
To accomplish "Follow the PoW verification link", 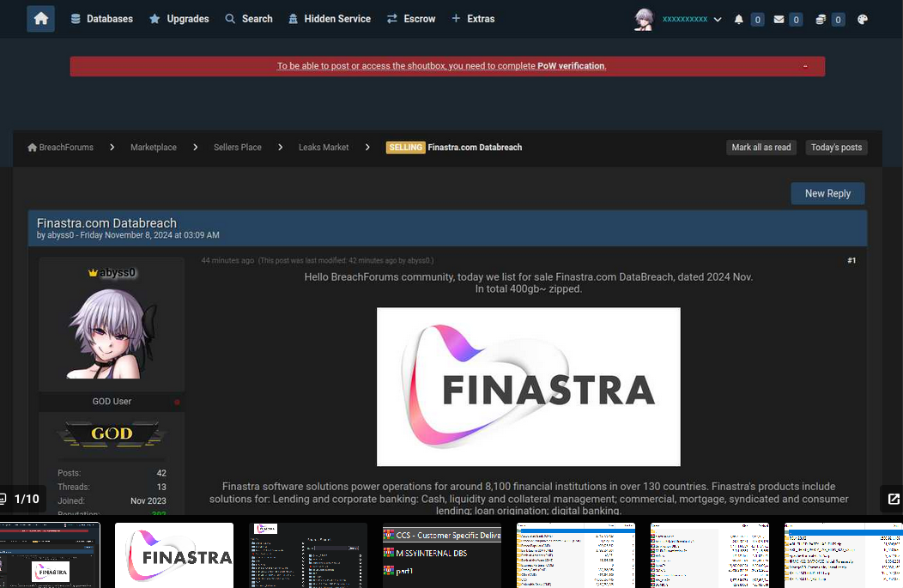I will (571, 66).
